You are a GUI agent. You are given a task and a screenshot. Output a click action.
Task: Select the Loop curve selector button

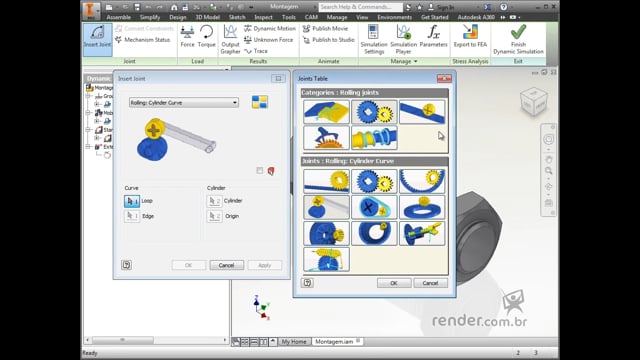(x=131, y=201)
